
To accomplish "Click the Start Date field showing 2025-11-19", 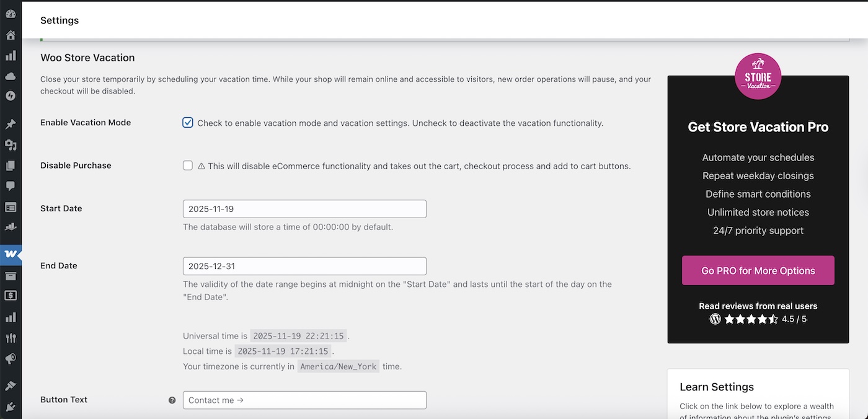I will [x=304, y=208].
